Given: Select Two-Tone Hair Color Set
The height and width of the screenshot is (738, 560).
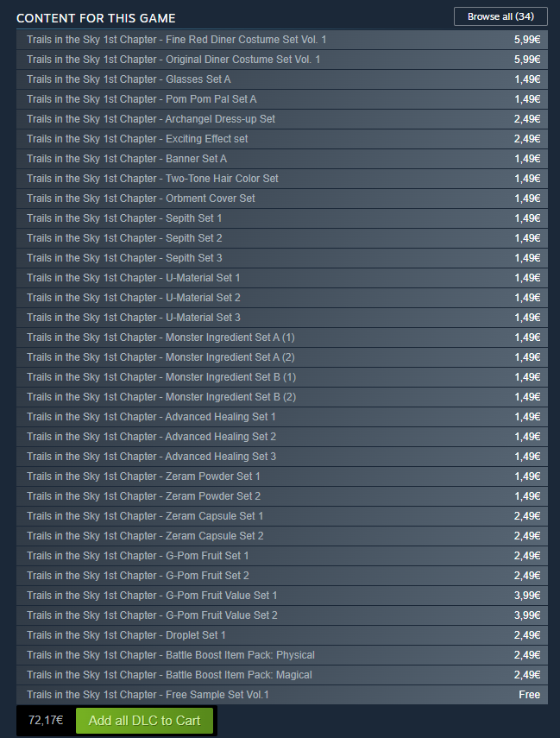Looking at the screenshot, I should pos(282,179).
